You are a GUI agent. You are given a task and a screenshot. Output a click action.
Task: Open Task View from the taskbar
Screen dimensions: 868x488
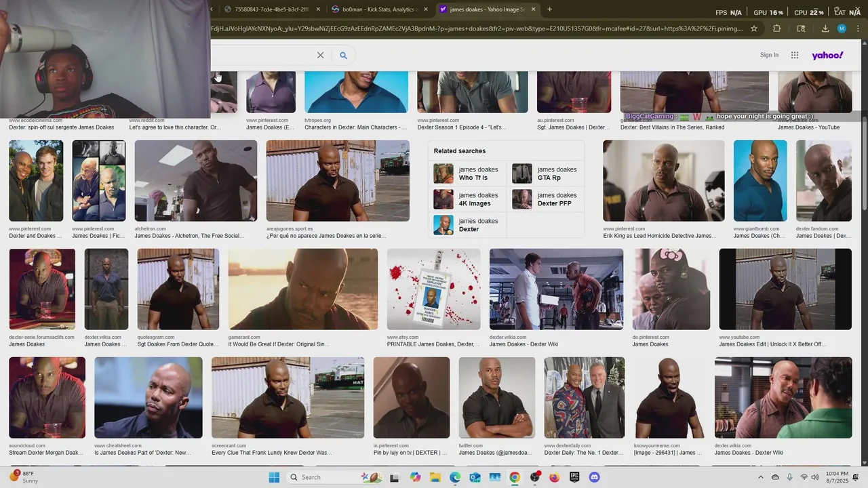click(395, 477)
